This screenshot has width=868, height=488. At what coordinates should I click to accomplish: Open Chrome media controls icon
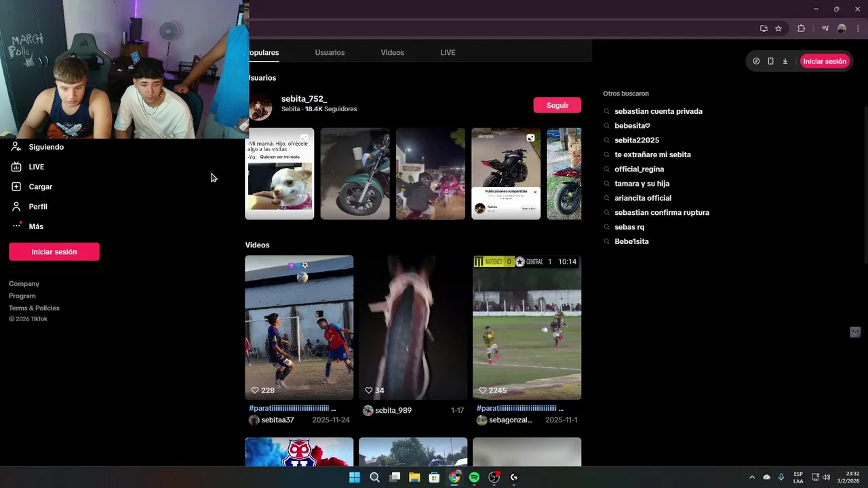(x=825, y=28)
